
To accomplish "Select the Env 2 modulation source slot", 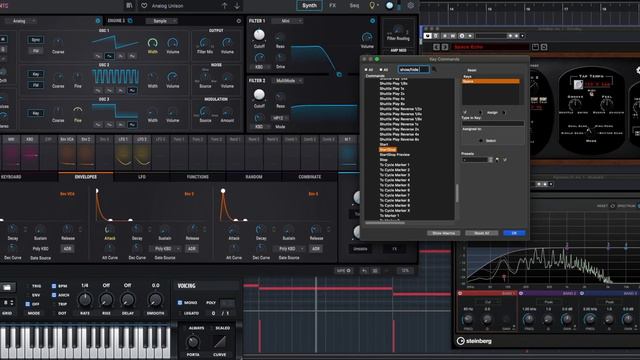I will [x=86, y=153].
